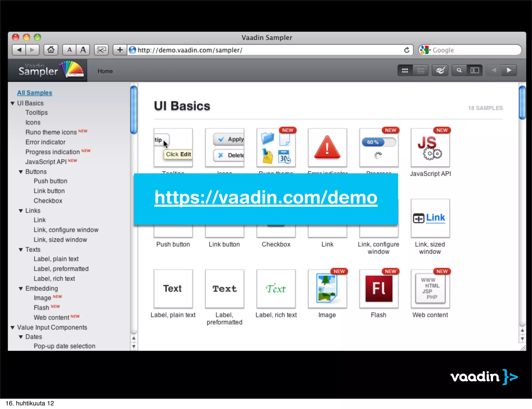Collapse the UI Basics tree node

12,103
